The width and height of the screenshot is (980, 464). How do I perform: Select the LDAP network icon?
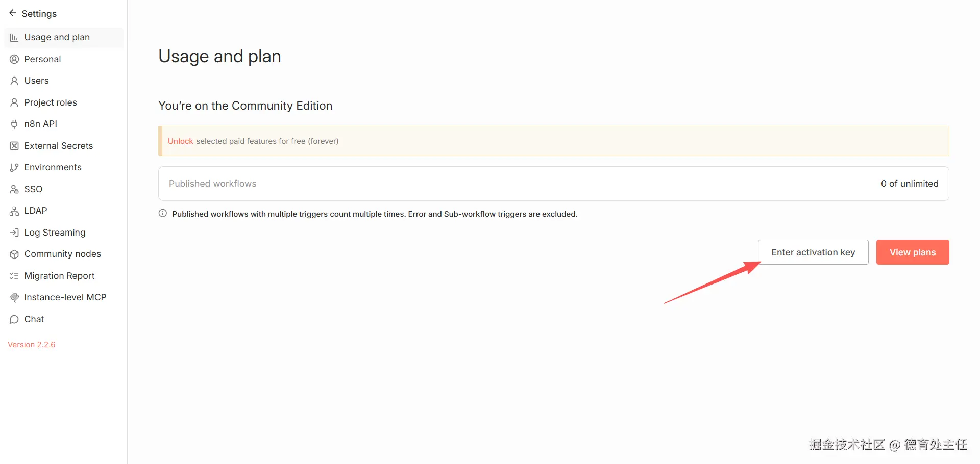14,211
